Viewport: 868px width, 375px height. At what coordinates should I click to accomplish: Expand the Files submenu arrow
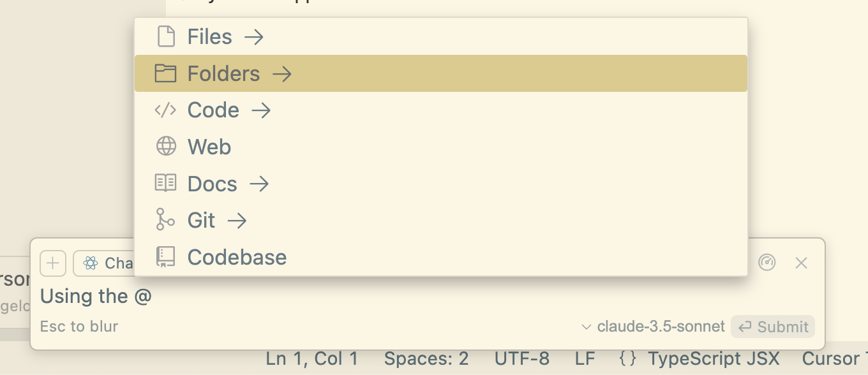[254, 37]
